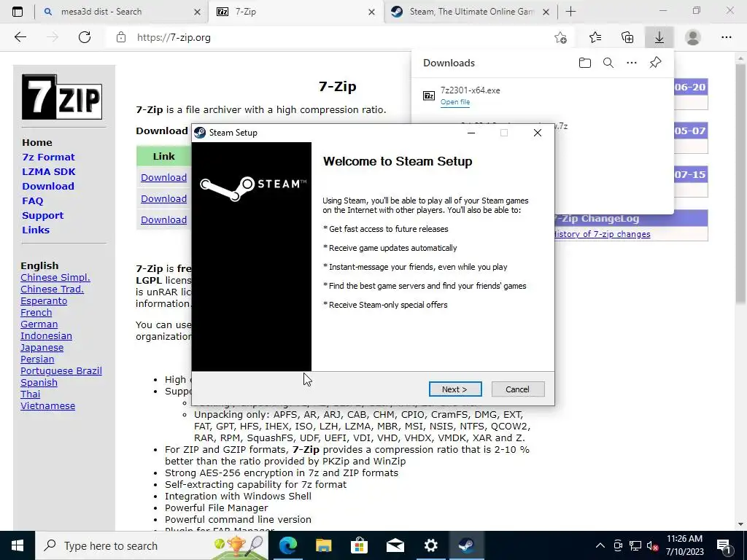Open the downloads folder icon
Screen dimensions: 747x560
click(584, 63)
